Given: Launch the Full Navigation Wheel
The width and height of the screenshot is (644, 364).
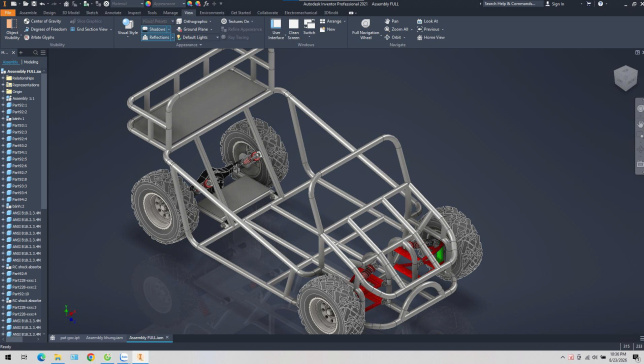Looking at the screenshot, I should click(366, 29).
